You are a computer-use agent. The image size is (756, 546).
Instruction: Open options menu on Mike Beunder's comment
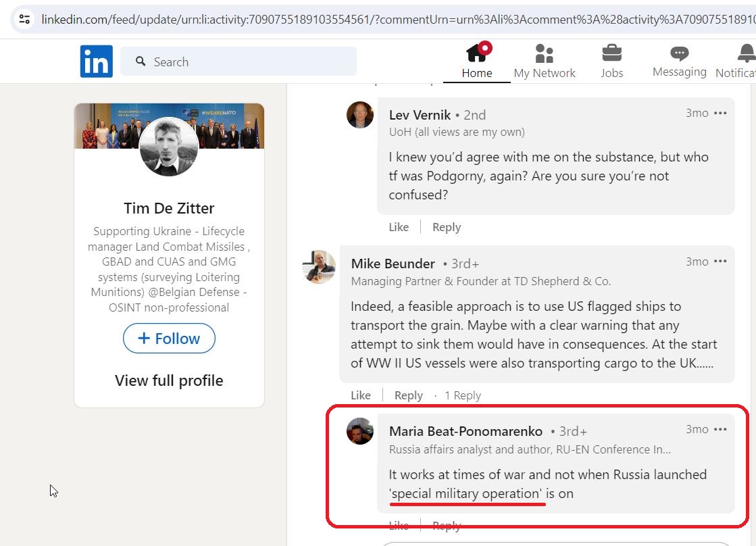pos(720,262)
